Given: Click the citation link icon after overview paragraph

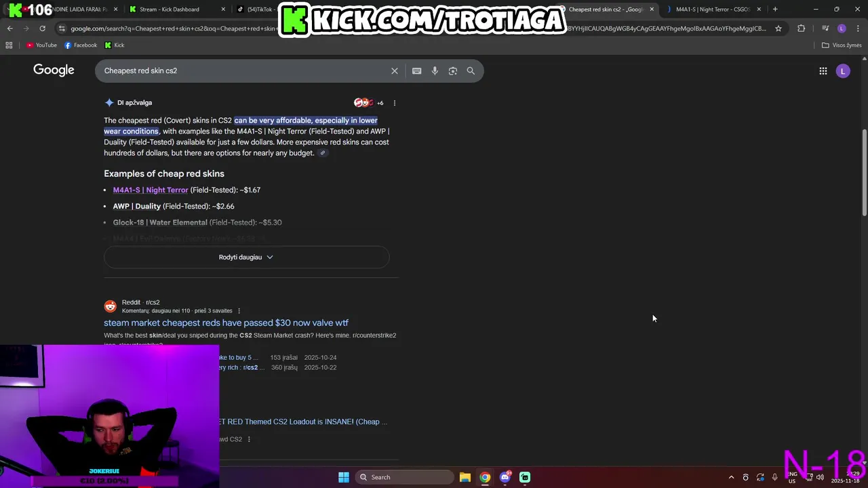Looking at the screenshot, I should 323,153.
